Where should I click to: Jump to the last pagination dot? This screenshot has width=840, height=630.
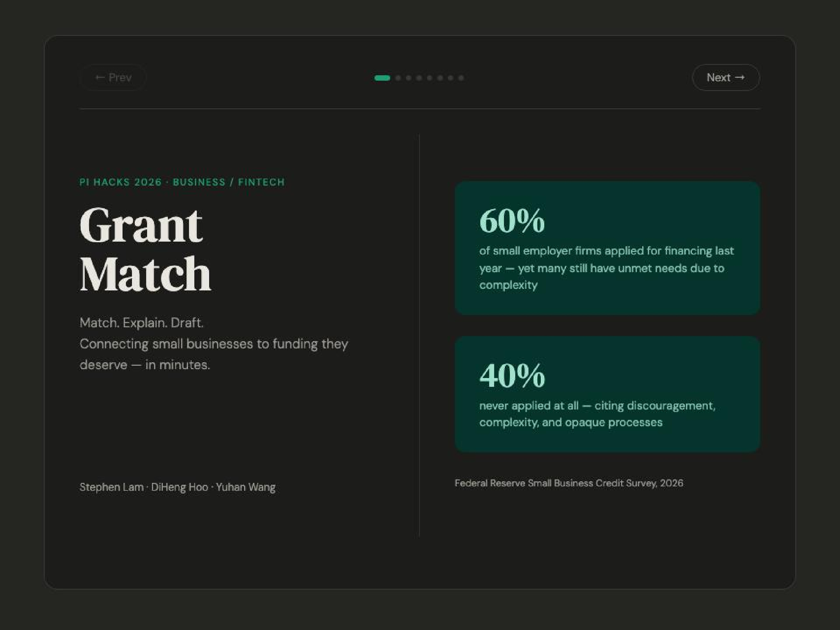[461, 78]
